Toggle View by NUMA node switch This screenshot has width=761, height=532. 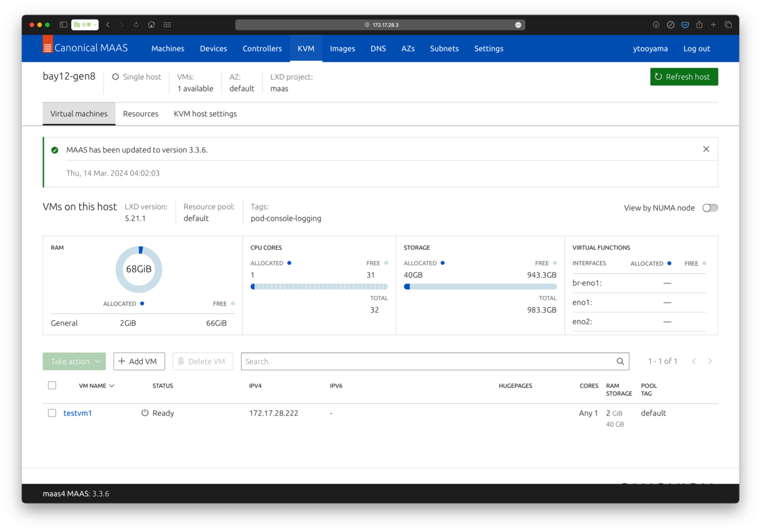click(710, 208)
